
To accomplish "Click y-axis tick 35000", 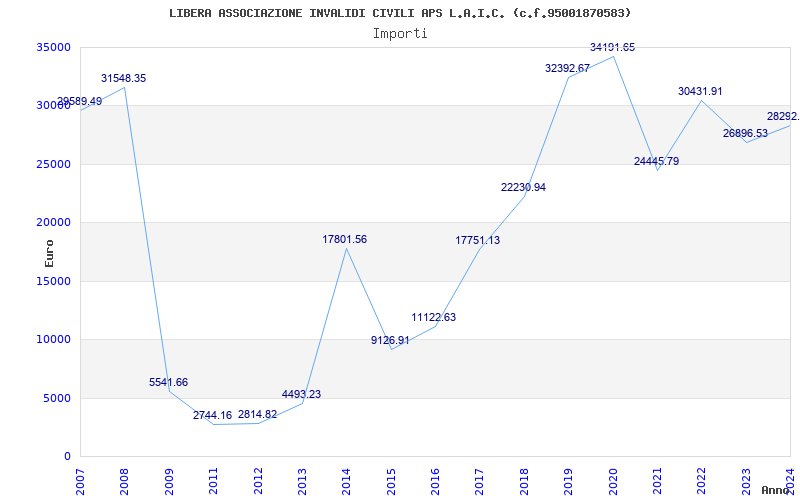I will click(x=53, y=47).
